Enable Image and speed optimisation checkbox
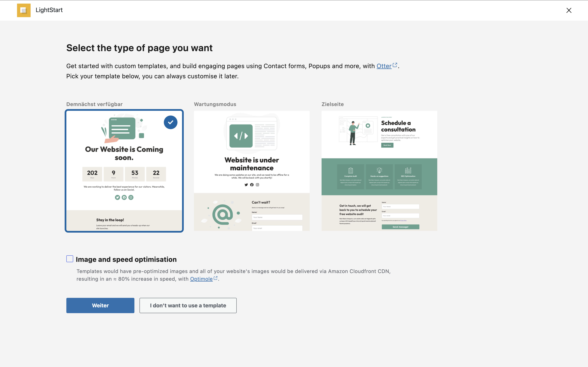 (x=70, y=259)
